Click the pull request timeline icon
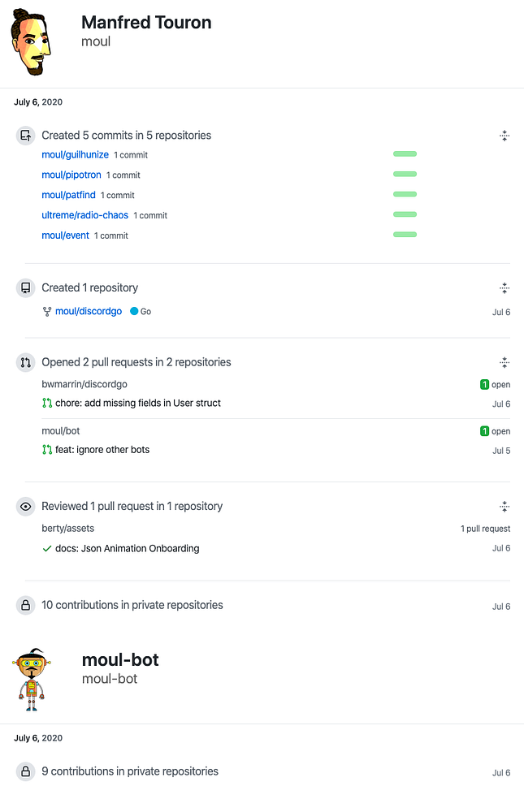Image resolution: width=524 pixels, height=812 pixels. [25, 362]
